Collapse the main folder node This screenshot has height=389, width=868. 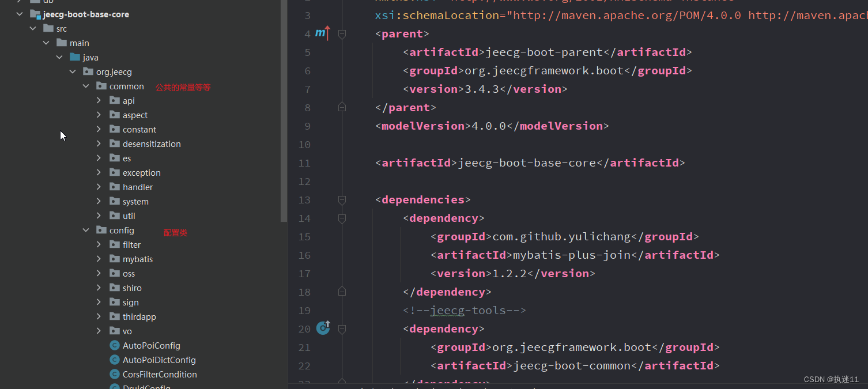click(46, 43)
